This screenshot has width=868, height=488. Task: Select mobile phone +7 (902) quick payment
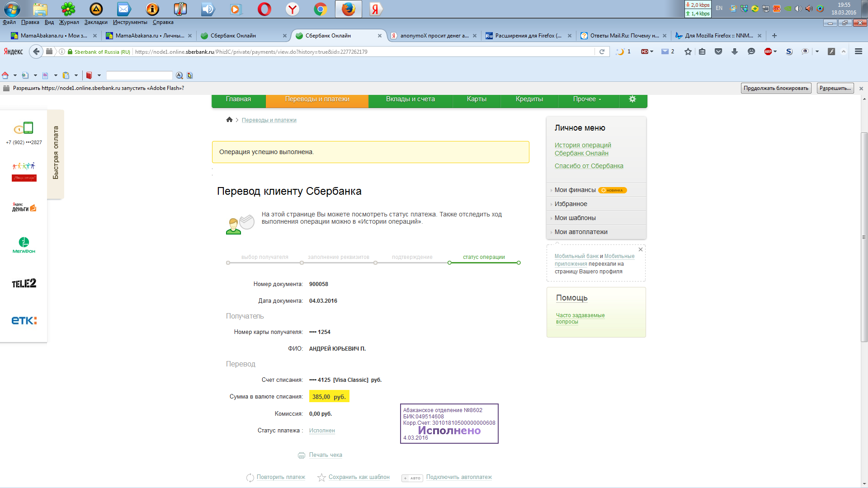[24, 133]
